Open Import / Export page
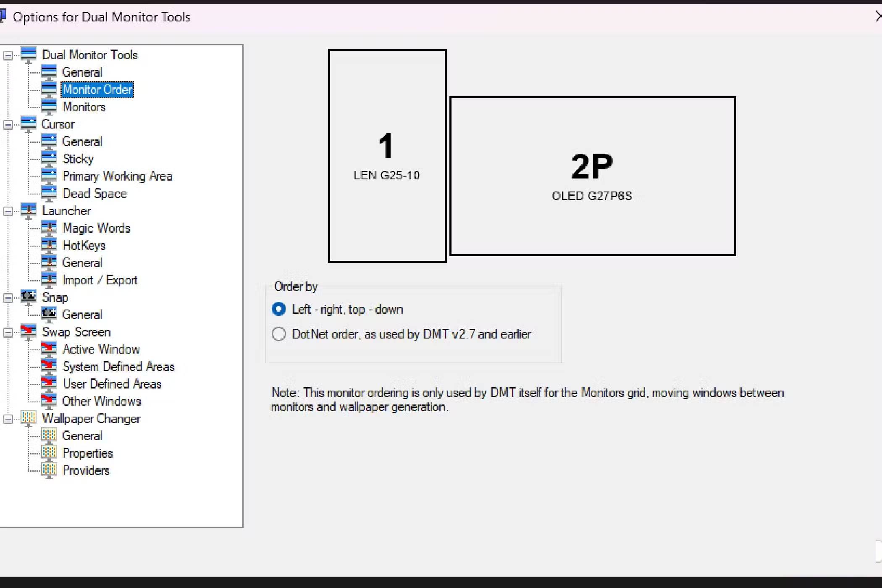 pyautogui.click(x=100, y=280)
